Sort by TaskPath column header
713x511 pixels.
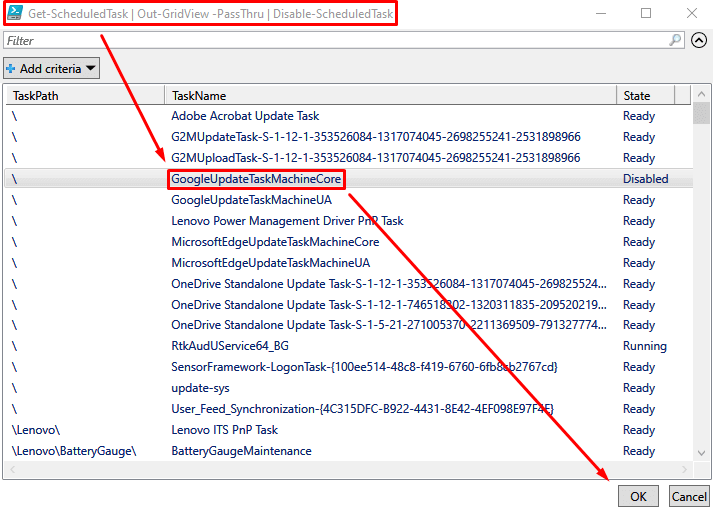pyautogui.click(x=85, y=96)
